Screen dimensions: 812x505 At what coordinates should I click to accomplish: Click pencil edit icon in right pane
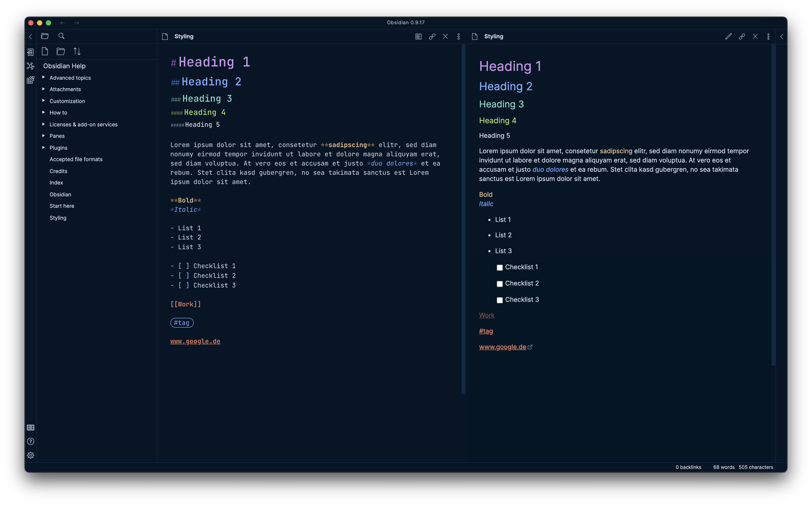728,36
